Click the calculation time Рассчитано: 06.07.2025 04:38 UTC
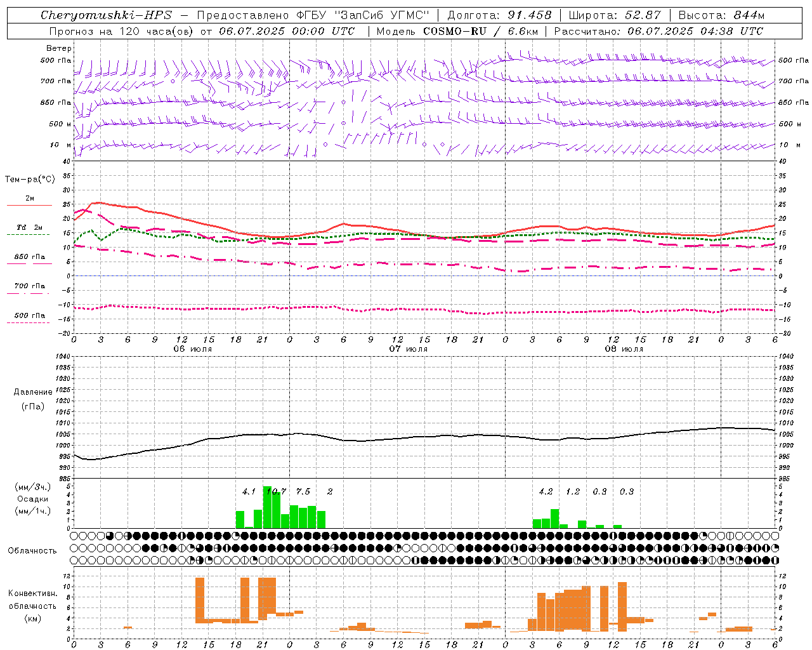 tap(658, 31)
